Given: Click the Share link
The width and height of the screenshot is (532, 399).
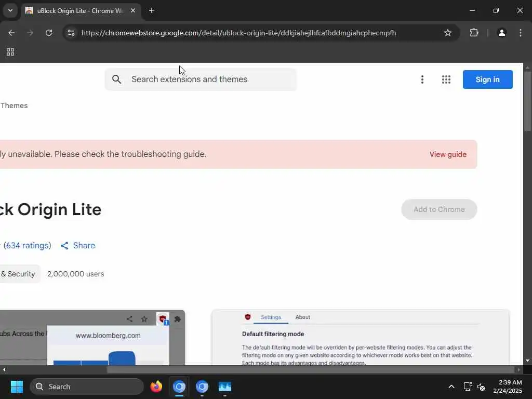Looking at the screenshot, I should point(78,245).
